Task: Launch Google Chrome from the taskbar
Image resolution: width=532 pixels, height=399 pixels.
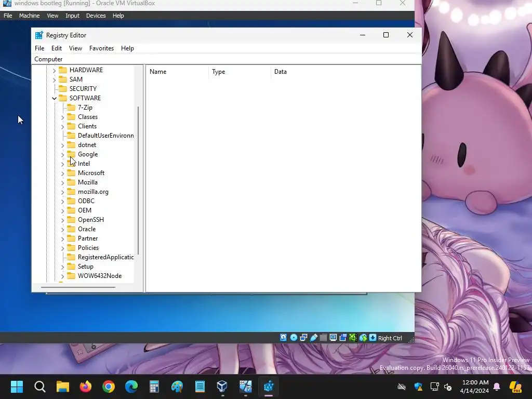Action: tap(109, 387)
